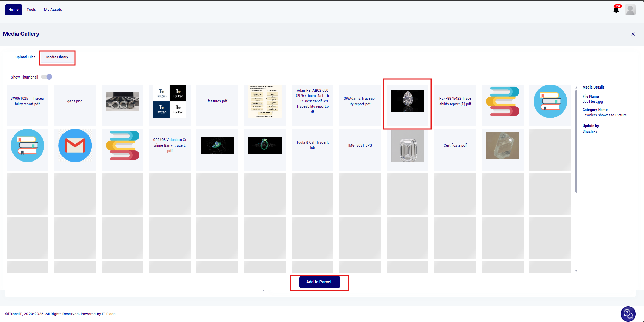Switch to the Media Library tab
644x322 pixels.
point(57,57)
